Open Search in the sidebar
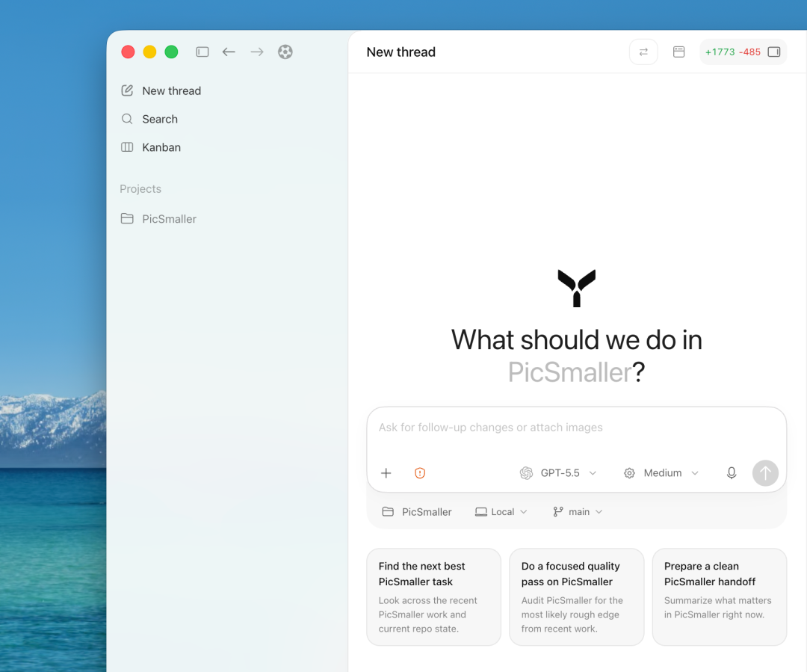Screen dimensions: 807x672 coord(149,119)
